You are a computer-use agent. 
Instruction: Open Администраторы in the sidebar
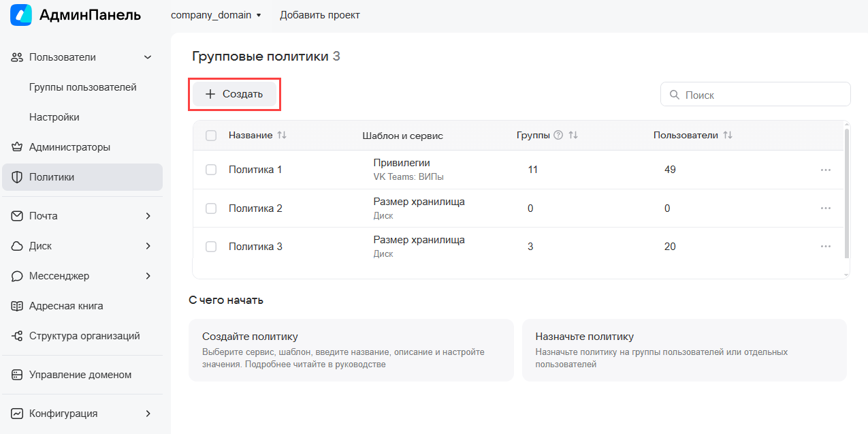[x=69, y=147]
